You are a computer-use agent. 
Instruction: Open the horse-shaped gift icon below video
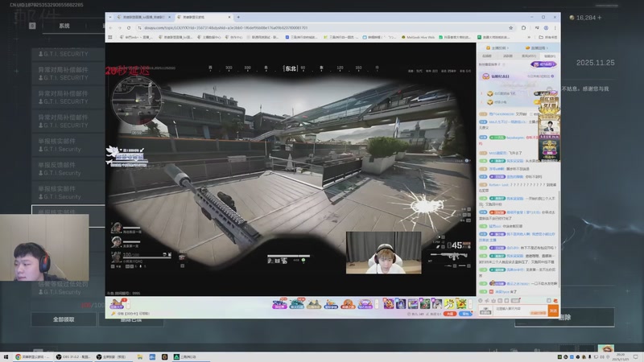(117, 304)
